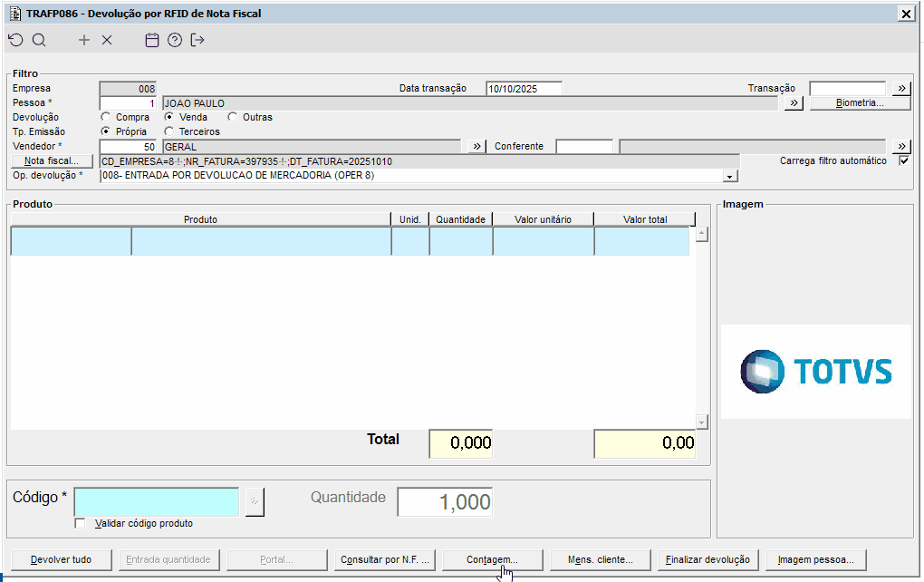Screen dimensions: 924x582
Task: Select Outras devolução option
Action: pos(232,117)
